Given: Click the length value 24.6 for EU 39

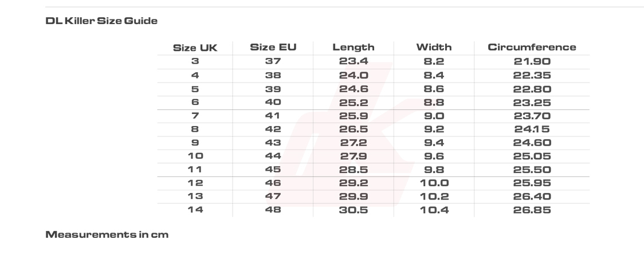Looking at the screenshot, I should (x=353, y=89).
